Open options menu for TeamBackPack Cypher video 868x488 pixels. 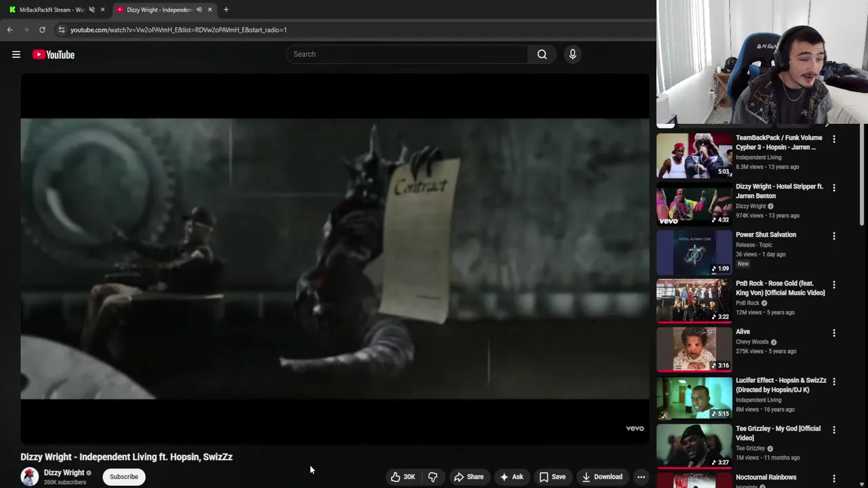tap(834, 139)
